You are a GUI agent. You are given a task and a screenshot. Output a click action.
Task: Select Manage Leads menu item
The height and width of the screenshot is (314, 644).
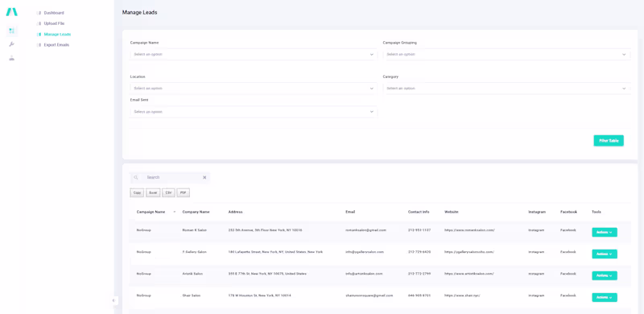(x=57, y=34)
